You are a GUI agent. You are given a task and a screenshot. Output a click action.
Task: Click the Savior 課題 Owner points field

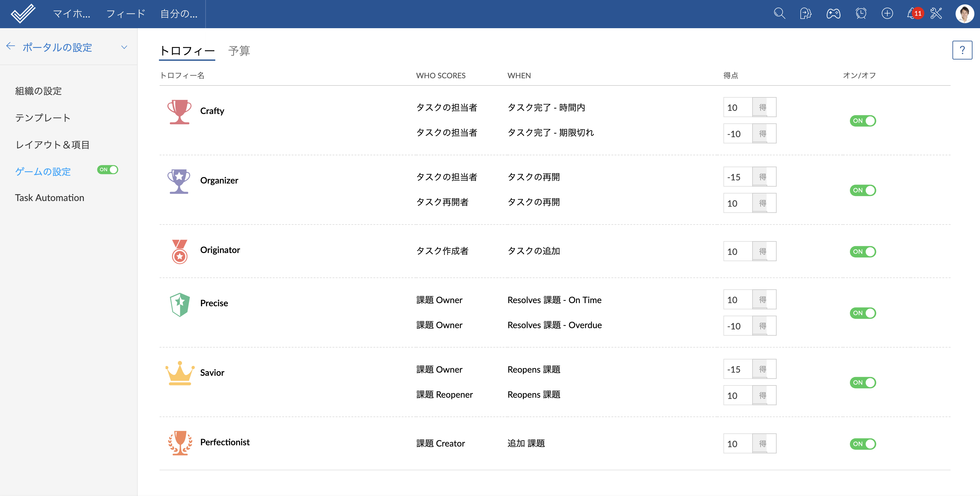click(x=738, y=369)
